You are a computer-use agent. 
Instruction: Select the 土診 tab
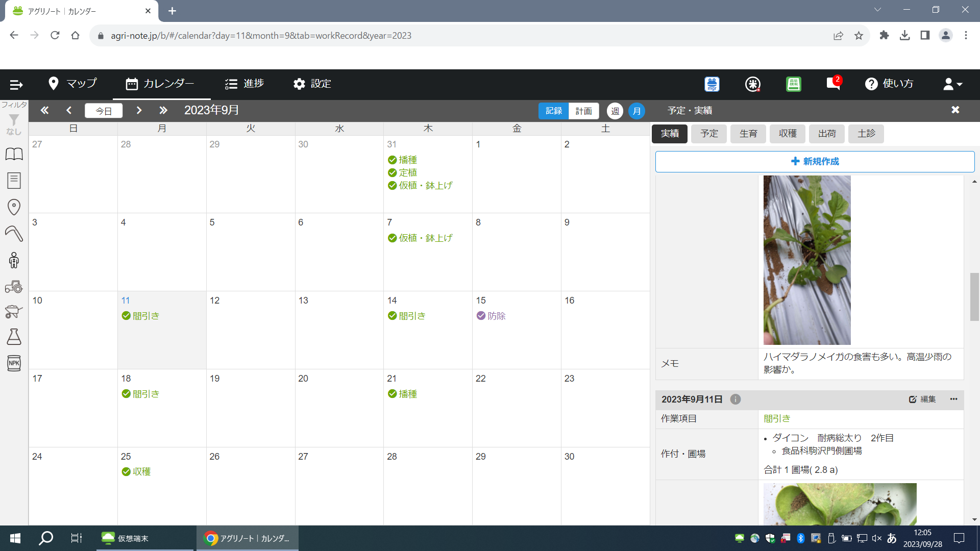coord(866,134)
